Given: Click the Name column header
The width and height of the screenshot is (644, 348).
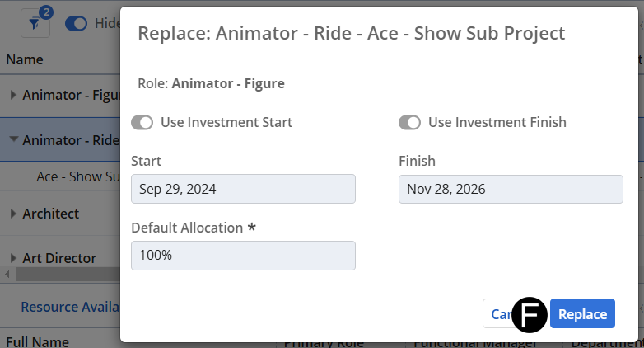Looking at the screenshot, I should click(25, 59).
